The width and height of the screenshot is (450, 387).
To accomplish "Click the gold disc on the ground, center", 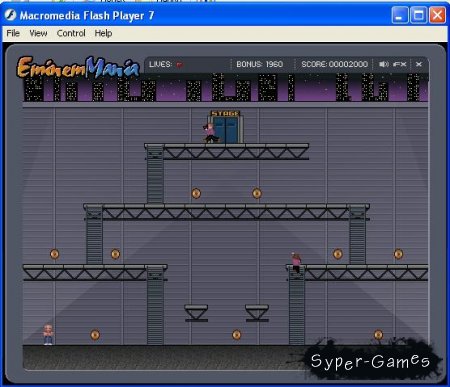I will 236,335.
